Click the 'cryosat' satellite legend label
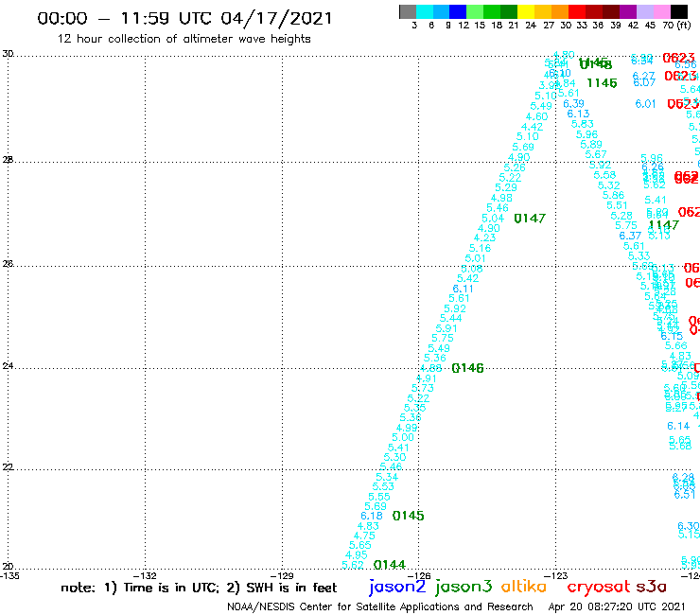Viewport: 700px width, 615px height. click(x=598, y=587)
